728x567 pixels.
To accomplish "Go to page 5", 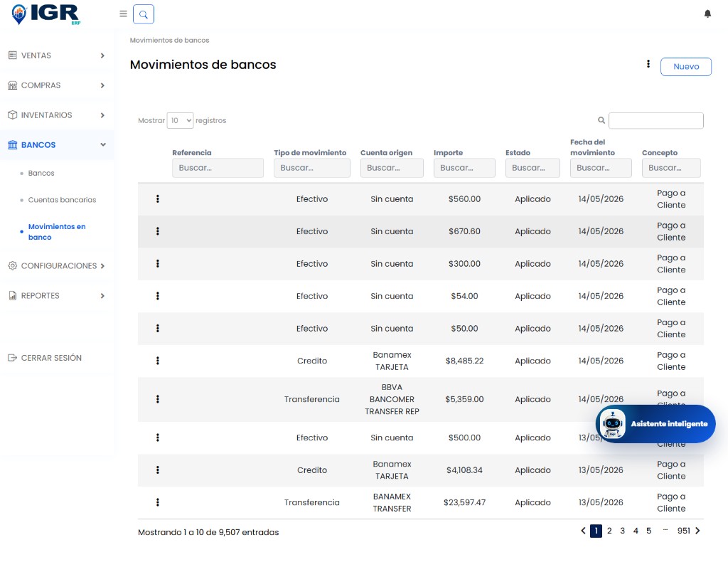I will 648,531.
